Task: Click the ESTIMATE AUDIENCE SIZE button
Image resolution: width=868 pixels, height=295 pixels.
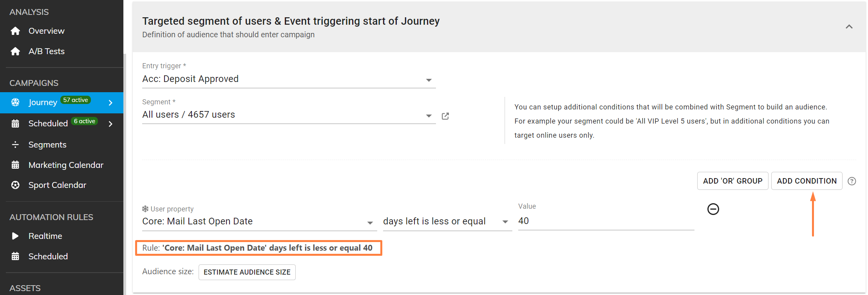Action: pyautogui.click(x=247, y=272)
